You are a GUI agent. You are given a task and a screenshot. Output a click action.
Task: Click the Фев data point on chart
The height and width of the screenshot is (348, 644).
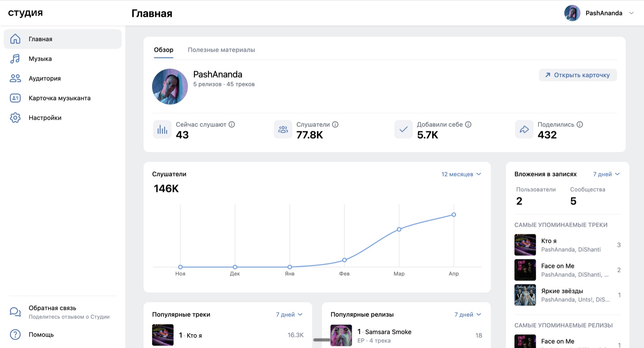(344, 260)
